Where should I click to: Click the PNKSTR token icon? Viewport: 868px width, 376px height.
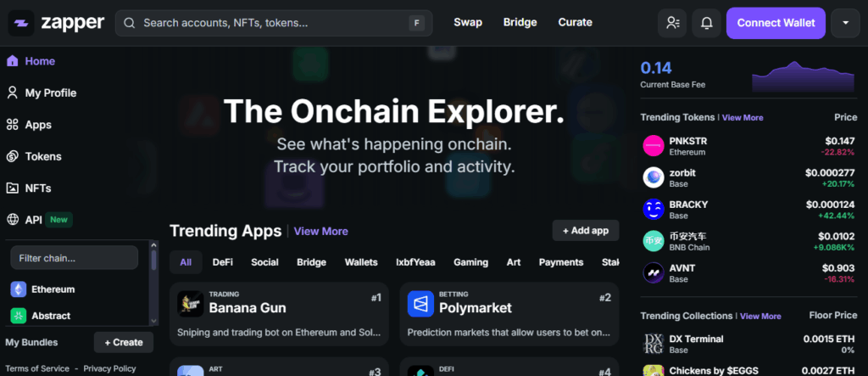pyautogui.click(x=654, y=146)
